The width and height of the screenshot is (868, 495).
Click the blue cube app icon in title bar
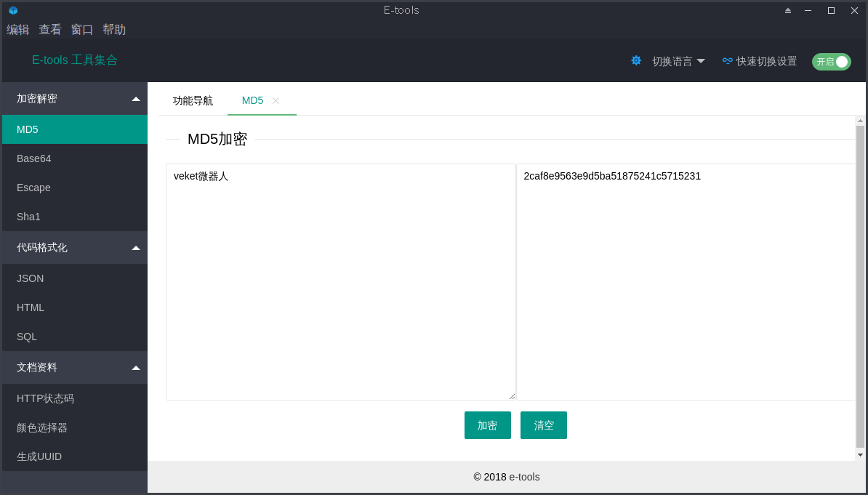pyautogui.click(x=13, y=10)
